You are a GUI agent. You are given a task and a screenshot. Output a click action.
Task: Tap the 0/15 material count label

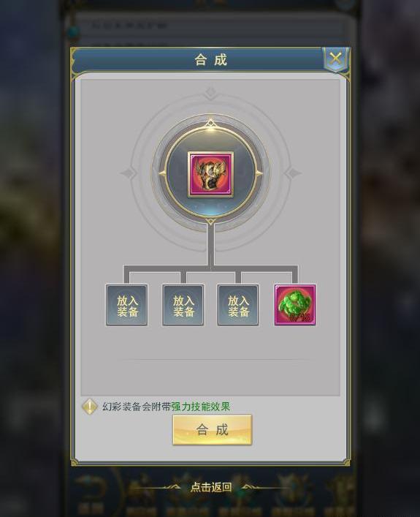pyautogui.click(x=299, y=317)
